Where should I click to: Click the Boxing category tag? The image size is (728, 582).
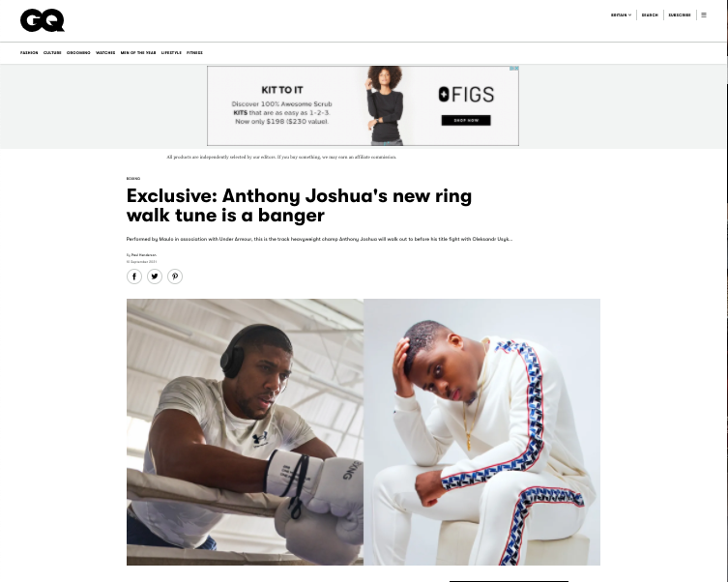pyautogui.click(x=133, y=178)
